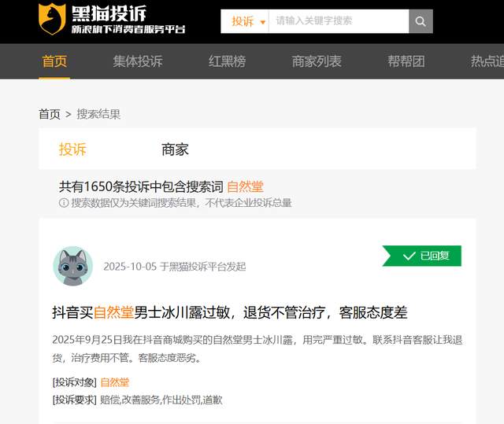The height and width of the screenshot is (424, 504).
Task: Open the gray cat user avatar
Action: point(72,266)
